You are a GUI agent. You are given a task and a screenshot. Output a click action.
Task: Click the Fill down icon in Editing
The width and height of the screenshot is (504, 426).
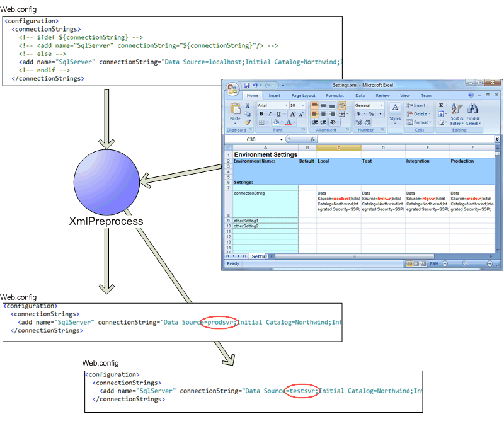(x=442, y=114)
